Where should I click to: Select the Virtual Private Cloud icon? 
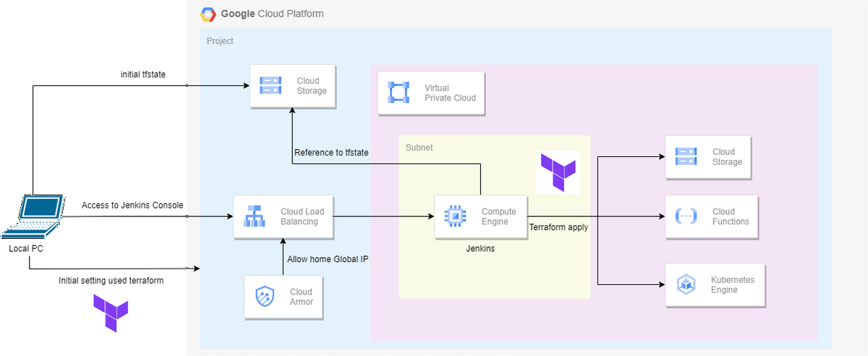(x=399, y=93)
